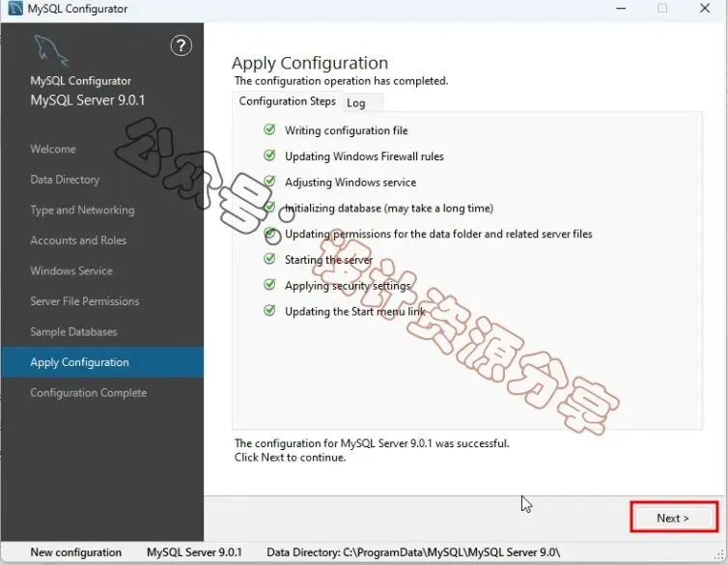Click the green check beside Initializing database
Screen dimensions: 728x565
tap(269, 207)
